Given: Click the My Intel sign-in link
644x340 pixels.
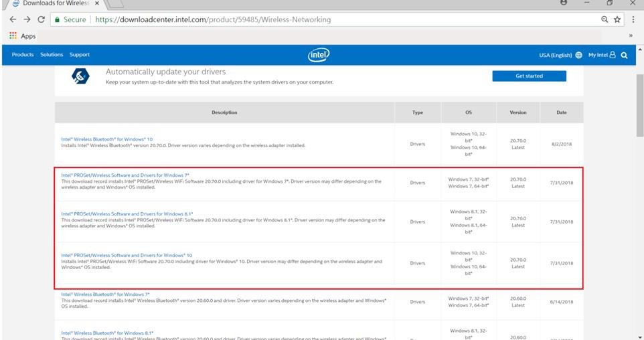Looking at the screenshot, I should pos(598,55).
